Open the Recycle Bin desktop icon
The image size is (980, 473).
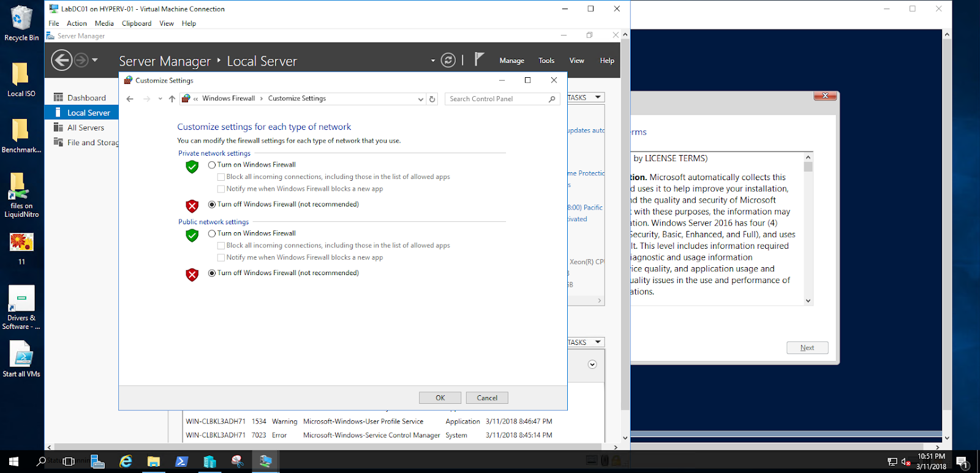click(x=21, y=23)
